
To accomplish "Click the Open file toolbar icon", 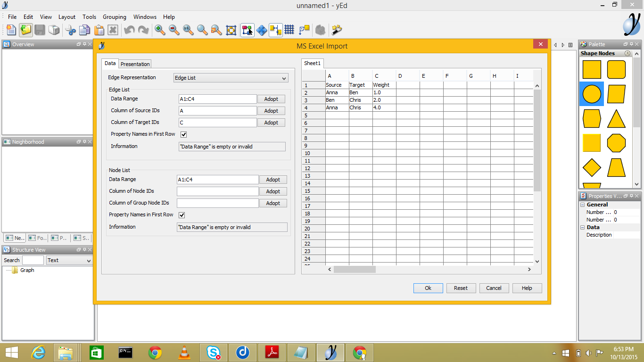I will [x=26, y=30].
